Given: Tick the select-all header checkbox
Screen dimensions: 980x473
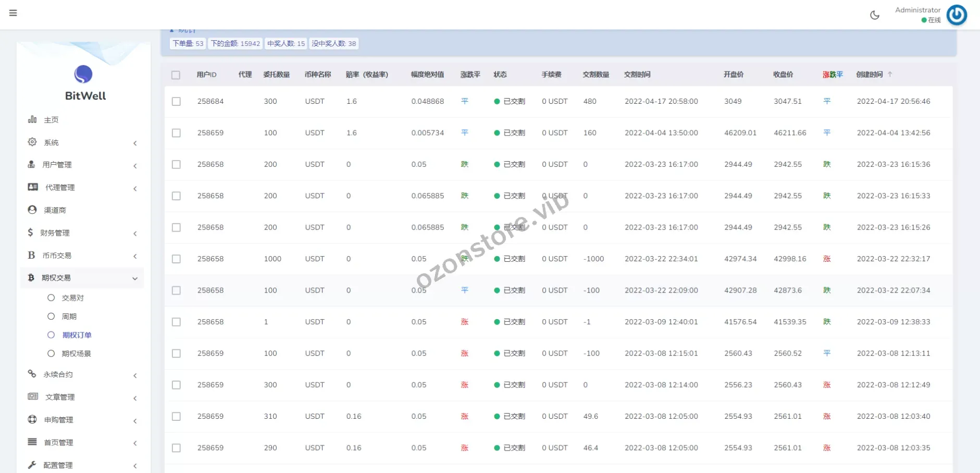Looking at the screenshot, I should click(176, 75).
